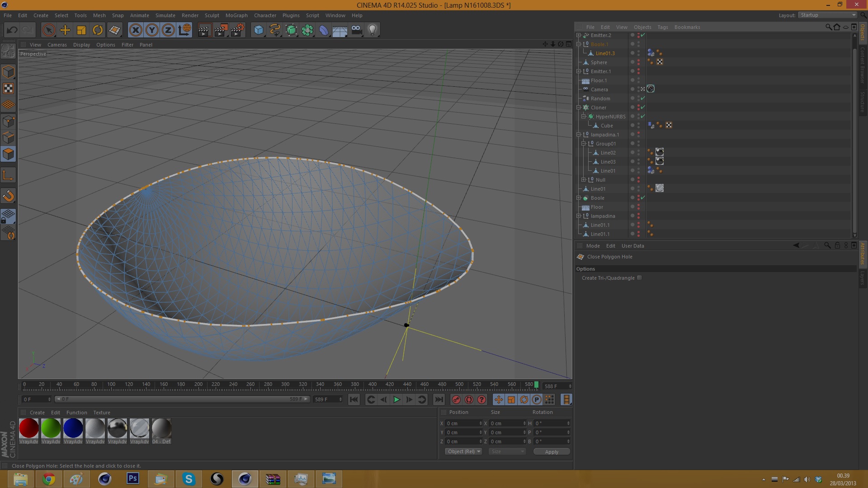Open the MoGraph menu
The width and height of the screenshot is (868, 488).
[x=236, y=15]
